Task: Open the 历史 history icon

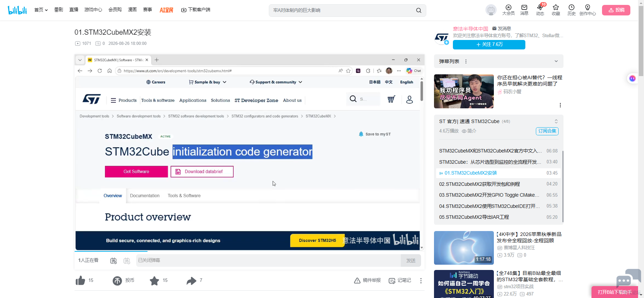Action: 572,10
